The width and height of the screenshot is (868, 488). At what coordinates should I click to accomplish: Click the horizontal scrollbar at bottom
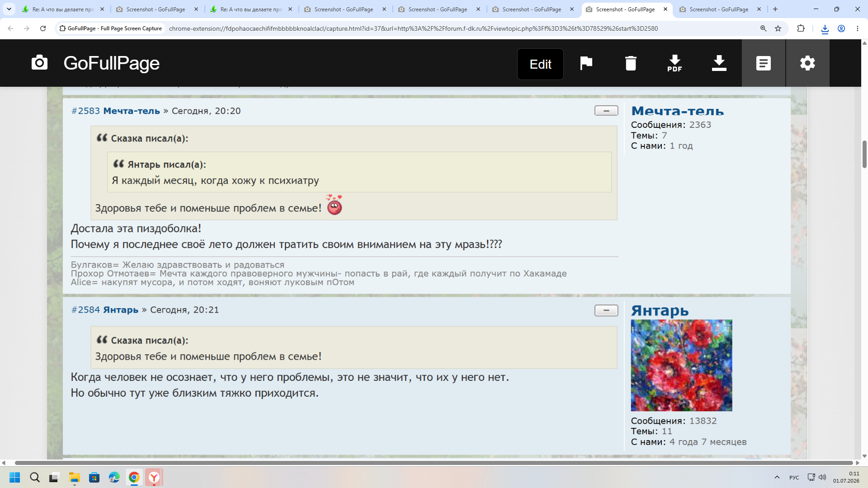434,463
